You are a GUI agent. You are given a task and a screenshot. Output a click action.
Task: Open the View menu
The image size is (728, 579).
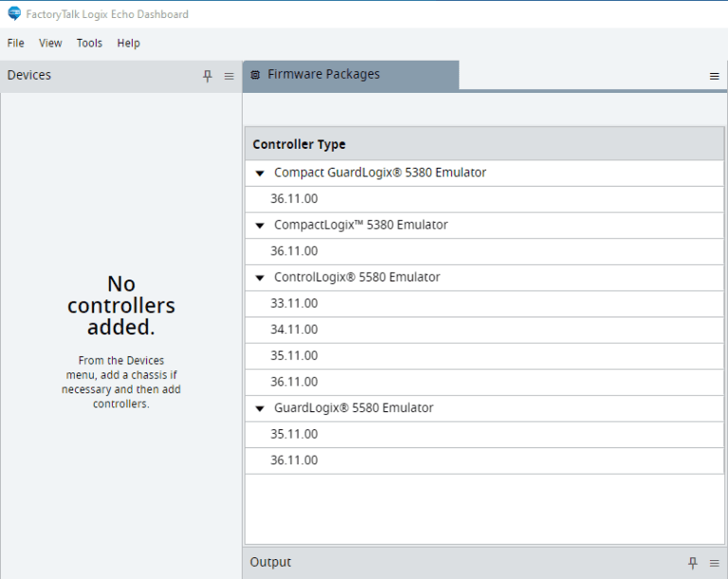tap(50, 44)
